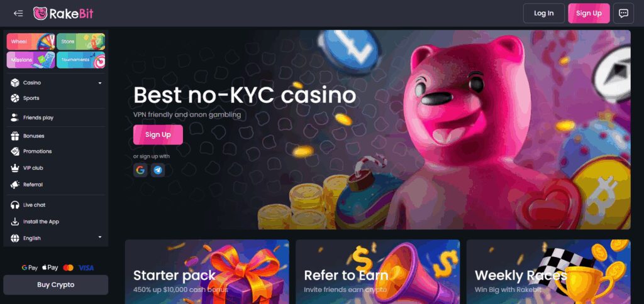Click the Install the App download icon

[15, 222]
